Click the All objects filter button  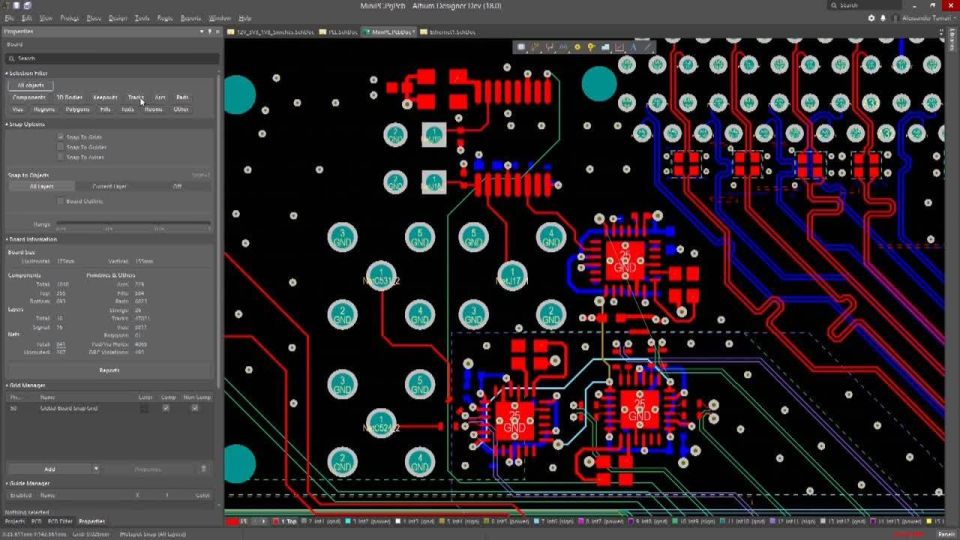click(x=31, y=86)
